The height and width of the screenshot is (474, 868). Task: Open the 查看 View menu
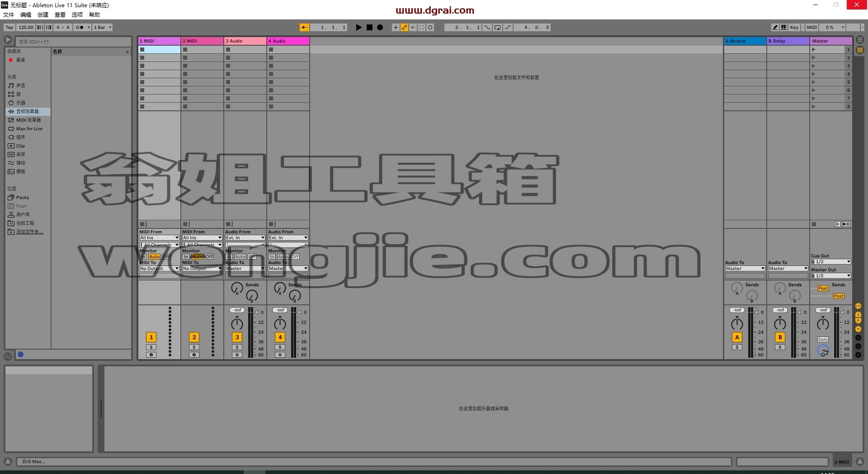coord(60,14)
